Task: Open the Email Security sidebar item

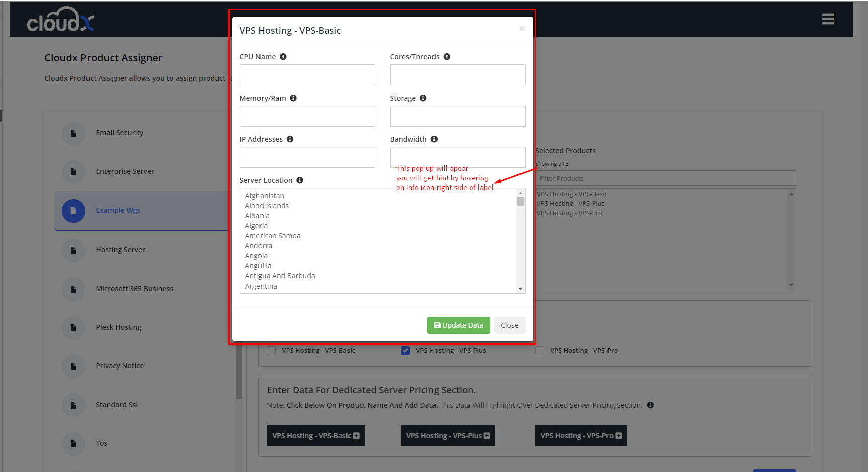Action: 120,133
